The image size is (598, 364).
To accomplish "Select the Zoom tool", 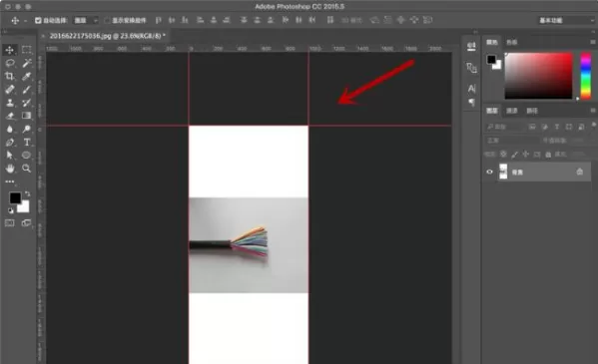I will coord(26,169).
